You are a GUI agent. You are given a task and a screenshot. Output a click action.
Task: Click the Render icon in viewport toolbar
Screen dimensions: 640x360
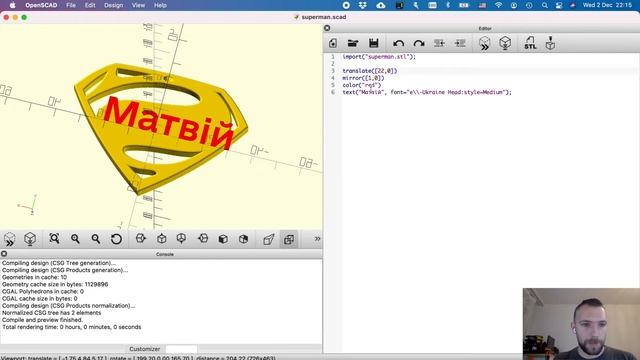30,239
